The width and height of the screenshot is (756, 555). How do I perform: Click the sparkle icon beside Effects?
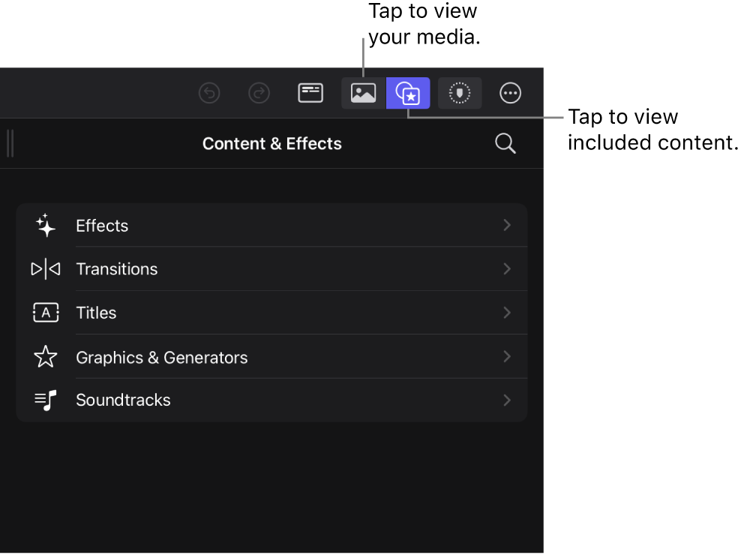coord(46,226)
